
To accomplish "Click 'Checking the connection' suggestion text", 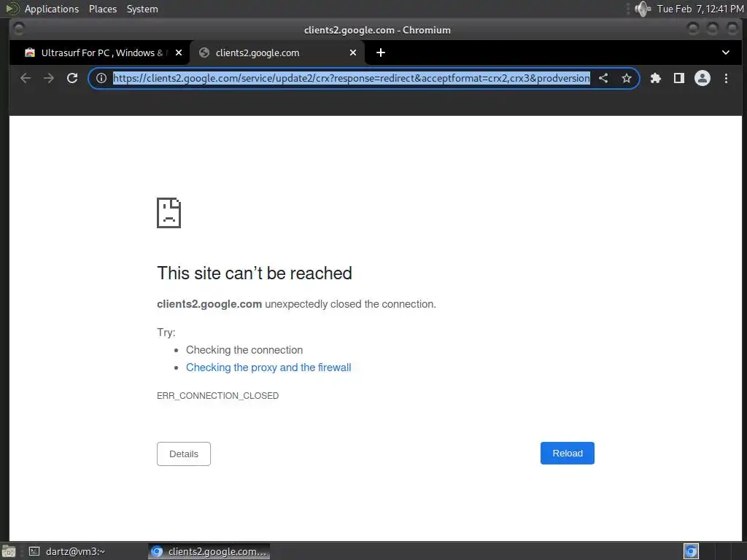I will pyautogui.click(x=244, y=350).
